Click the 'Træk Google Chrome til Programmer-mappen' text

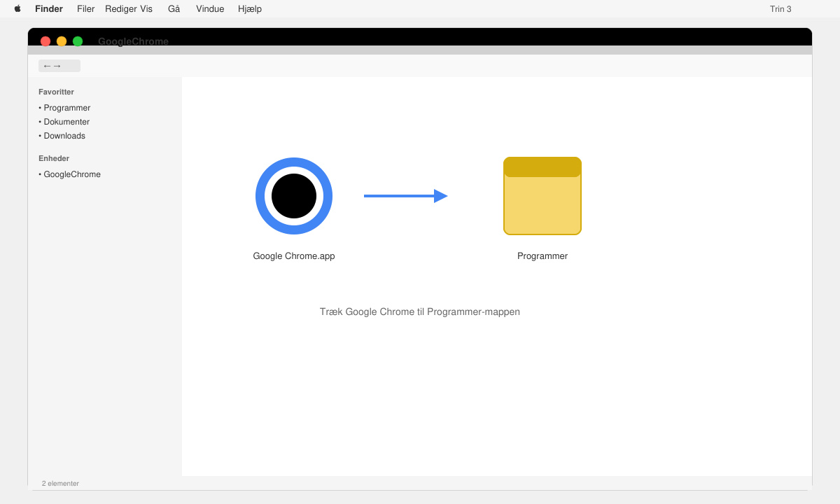[420, 312]
